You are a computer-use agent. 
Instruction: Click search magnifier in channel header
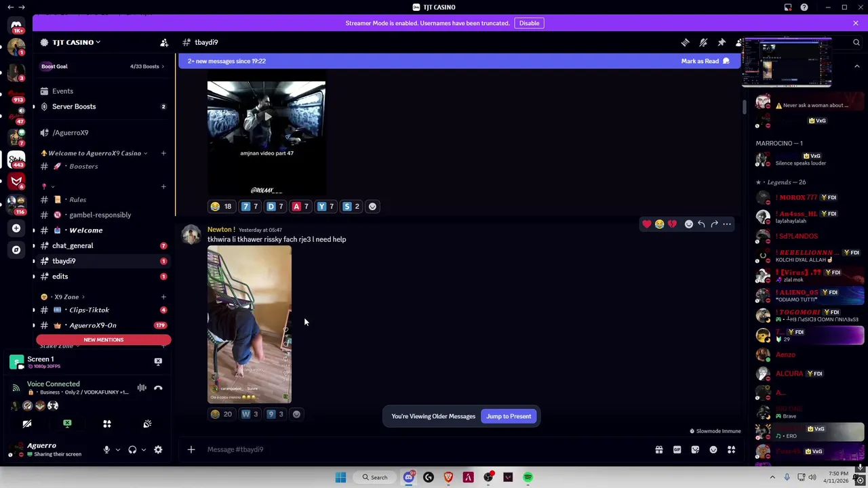tap(856, 42)
